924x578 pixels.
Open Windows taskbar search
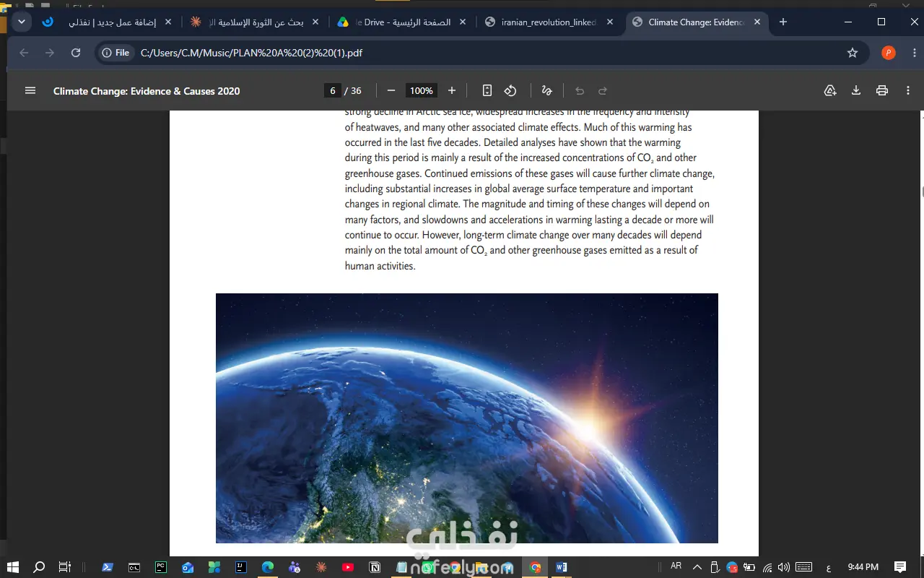[39, 567]
